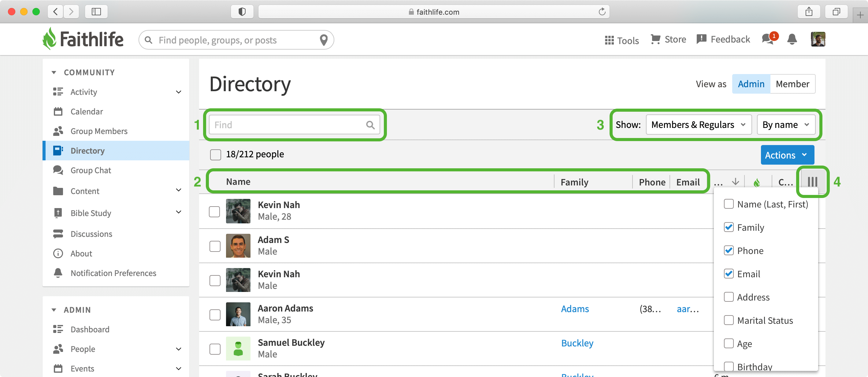Click the Dashboard sidebar icon

point(58,329)
